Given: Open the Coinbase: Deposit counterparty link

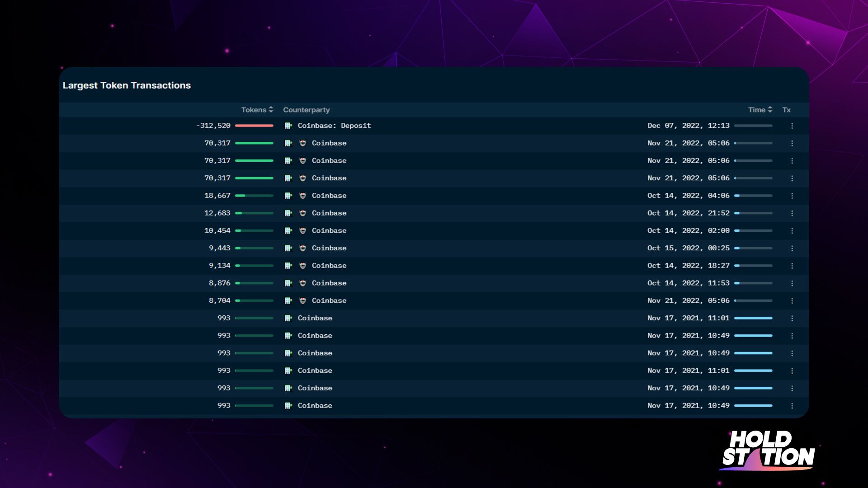Looking at the screenshot, I should point(334,126).
